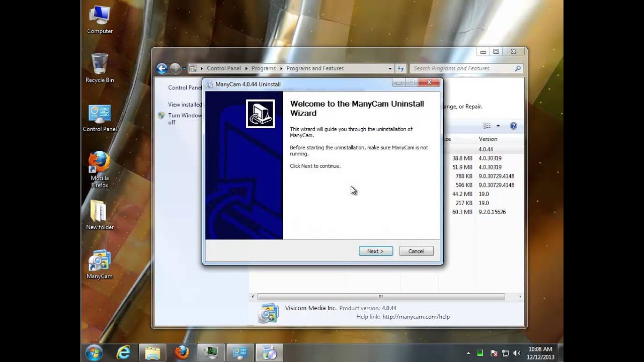Select the New folder desktop icon
644x362 pixels.
click(100, 215)
